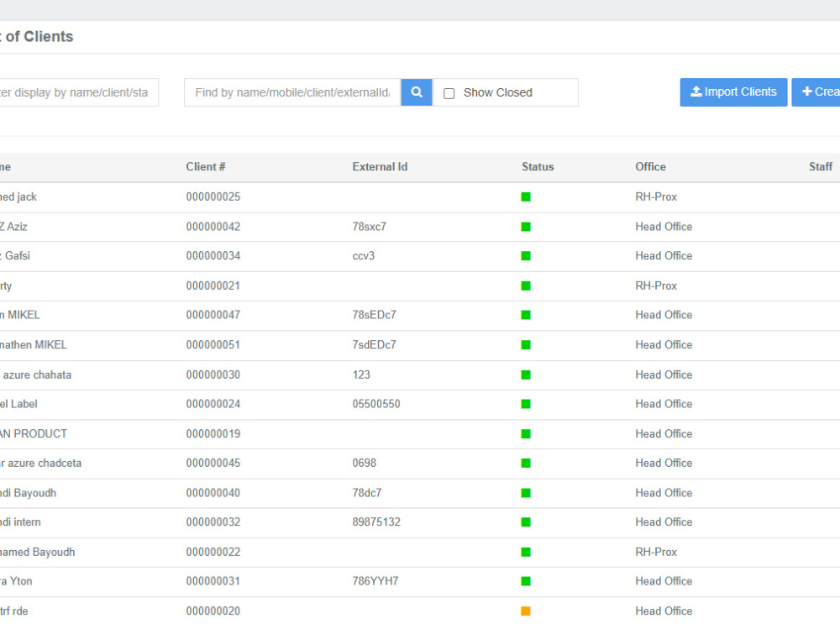Focus the filter display by name field
Image resolution: width=840 pixels, height=629 pixels.
pyautogui.click(x=78, y=92)
